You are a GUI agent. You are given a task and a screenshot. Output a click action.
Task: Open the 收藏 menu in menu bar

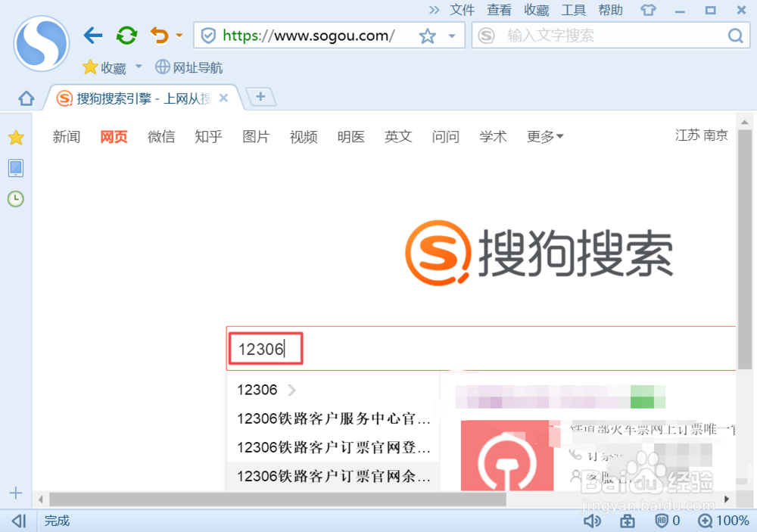click(x=537, y=10)
